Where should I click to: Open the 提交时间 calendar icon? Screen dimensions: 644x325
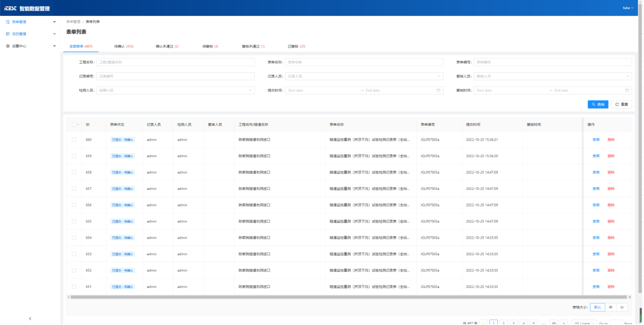pyautogui.click(x=438, y=90)
